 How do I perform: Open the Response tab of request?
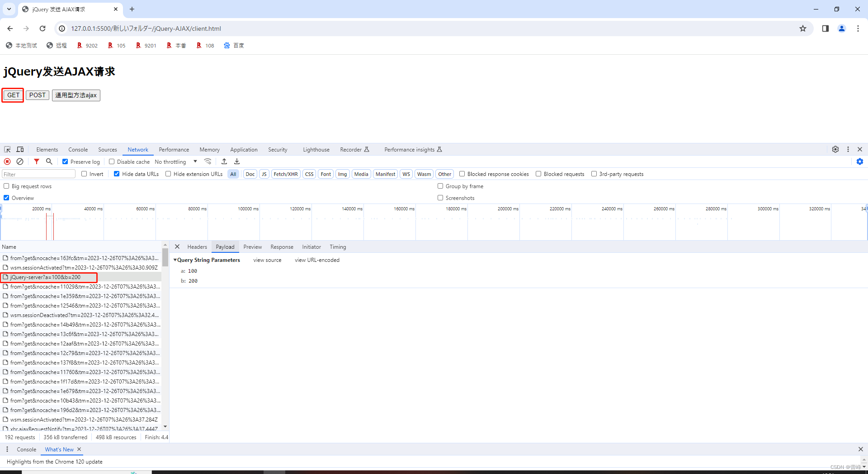coord(282,247)
